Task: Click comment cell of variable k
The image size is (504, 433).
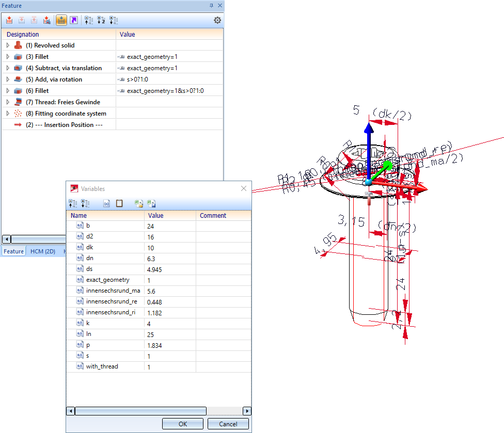Action: 224,324
